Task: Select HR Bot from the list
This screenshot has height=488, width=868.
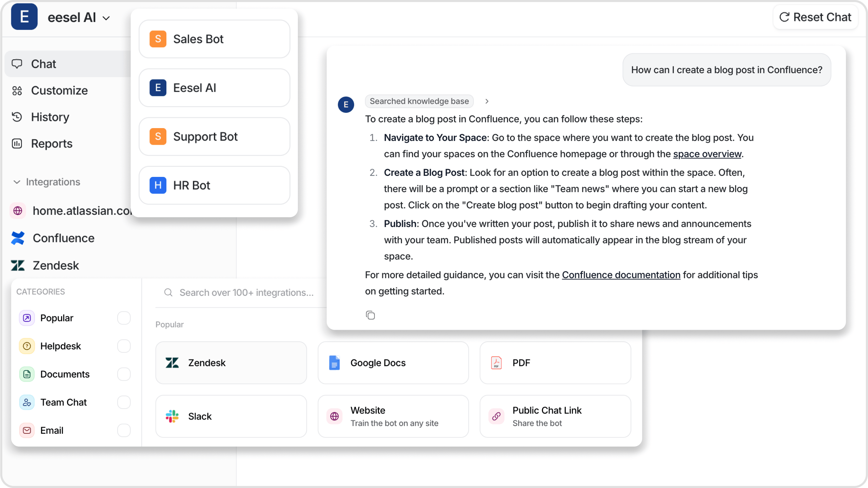Action: pos(214,185)
